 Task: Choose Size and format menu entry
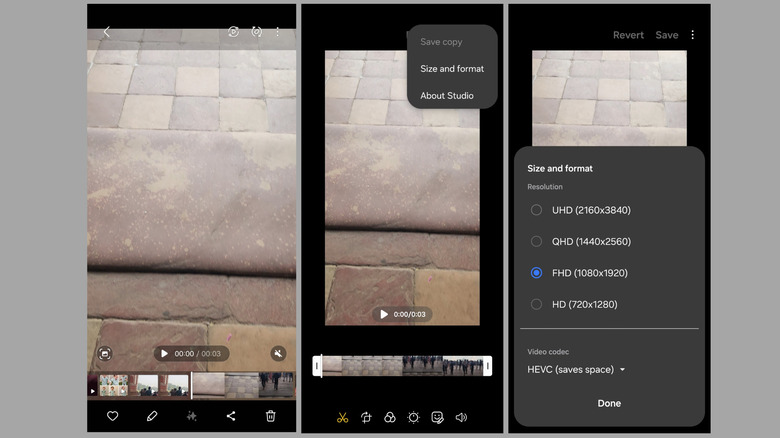point(452,69)
